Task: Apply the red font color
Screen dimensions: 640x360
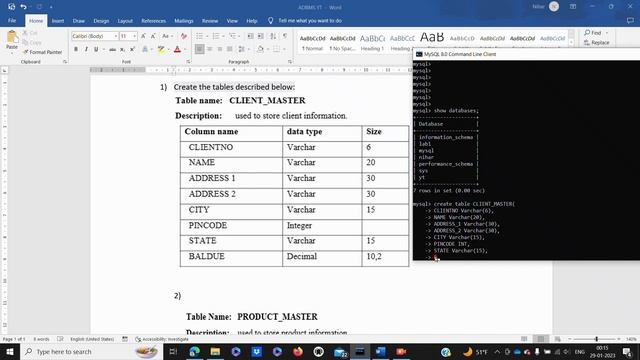Action: 177,49
